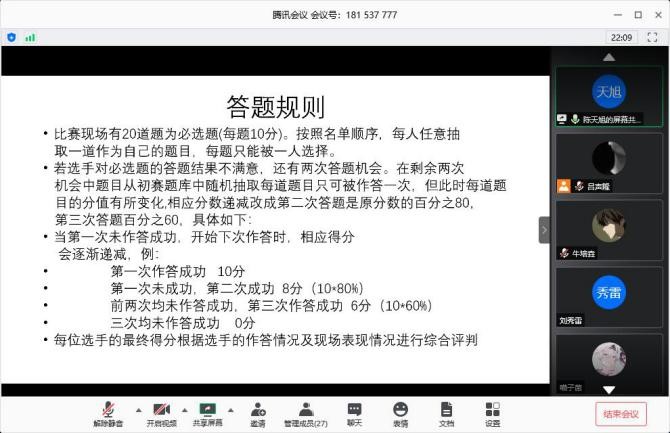Open the 表情 emoji reactions icon
Viewport: 670px width, 433px height.
point(400,411)
